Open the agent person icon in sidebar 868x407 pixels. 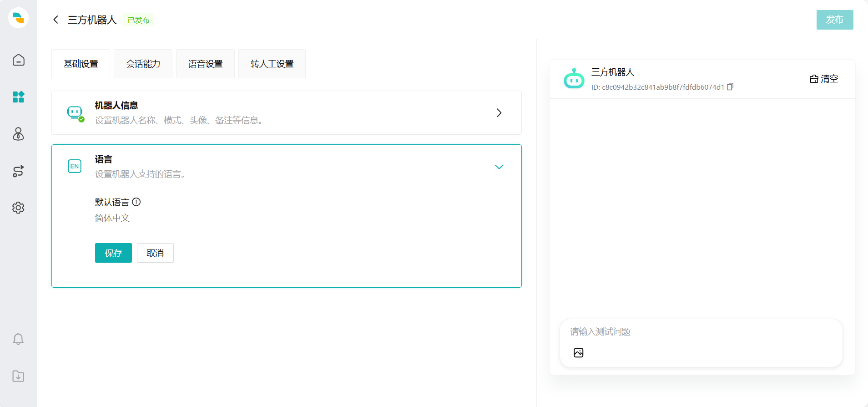pos(18,134)
